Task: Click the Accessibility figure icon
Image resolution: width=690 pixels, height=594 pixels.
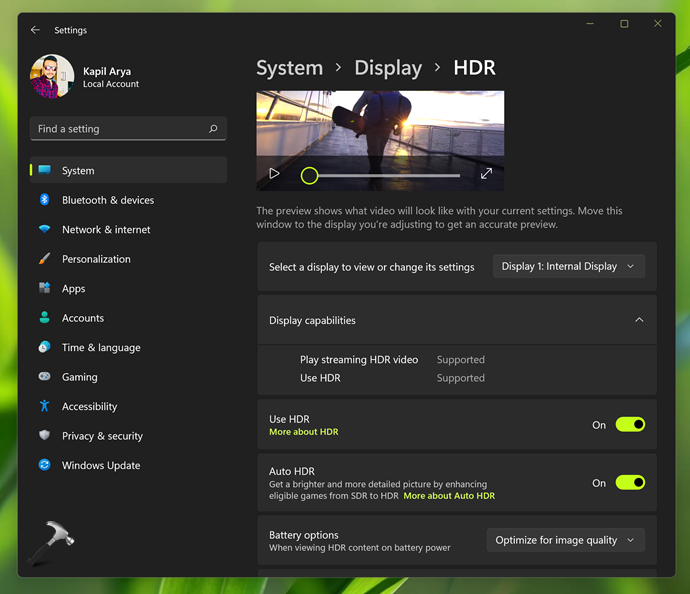Action: [44, 406]
